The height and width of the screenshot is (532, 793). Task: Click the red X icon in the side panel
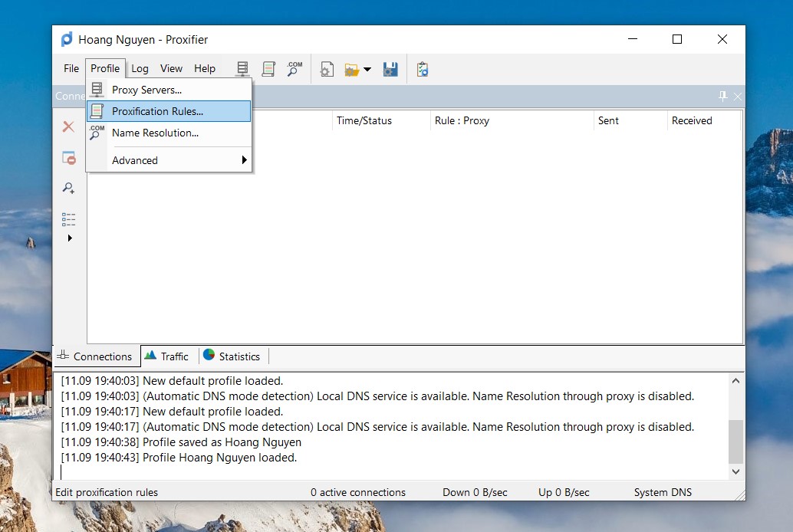point(68,127)
